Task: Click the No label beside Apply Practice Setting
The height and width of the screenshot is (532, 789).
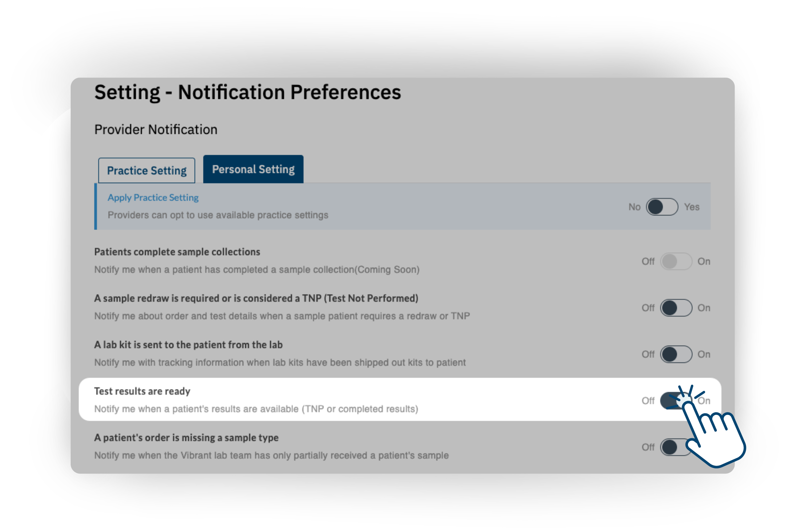Action: (634, 207)
